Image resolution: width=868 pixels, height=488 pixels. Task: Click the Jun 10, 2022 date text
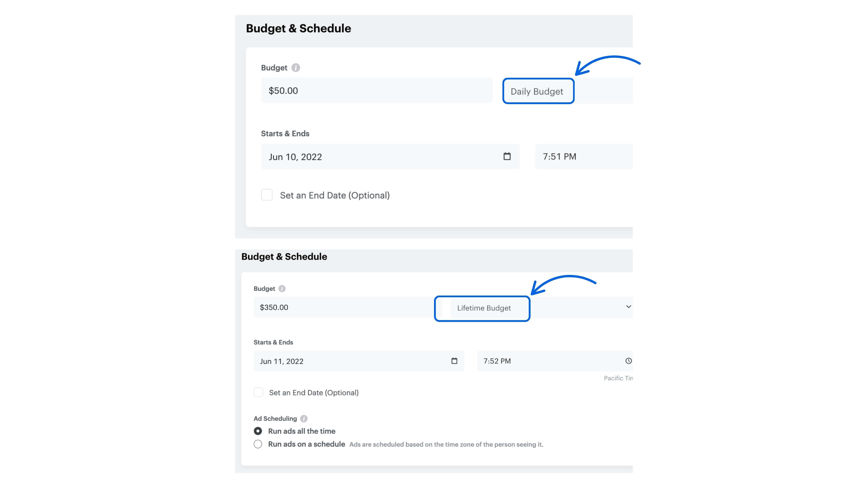pyautogui.click(x=295, y=156)
